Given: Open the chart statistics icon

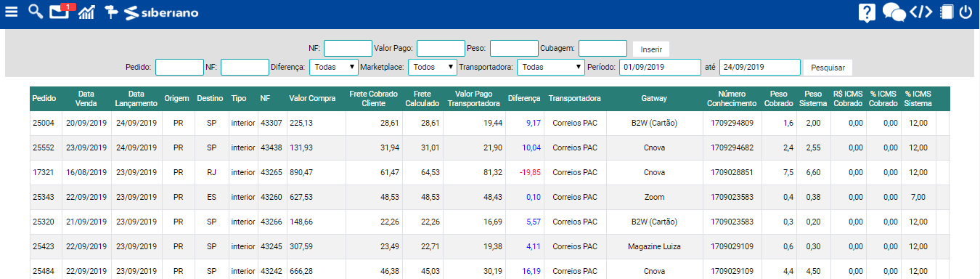Looking at the screenshot, I should (x=87, y=12).
